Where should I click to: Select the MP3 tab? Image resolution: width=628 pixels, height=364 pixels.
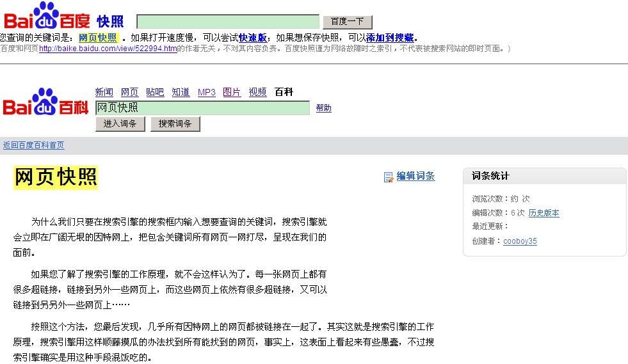206,92
